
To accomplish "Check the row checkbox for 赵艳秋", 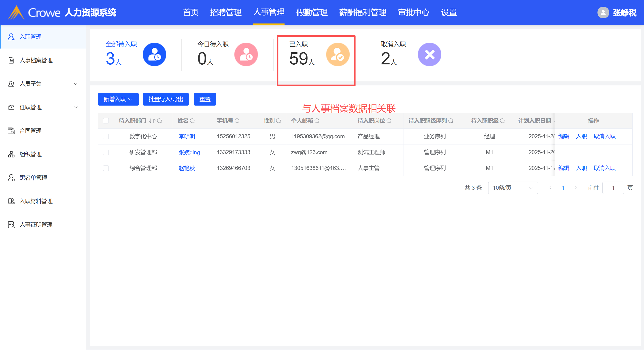I will [106, 168].
